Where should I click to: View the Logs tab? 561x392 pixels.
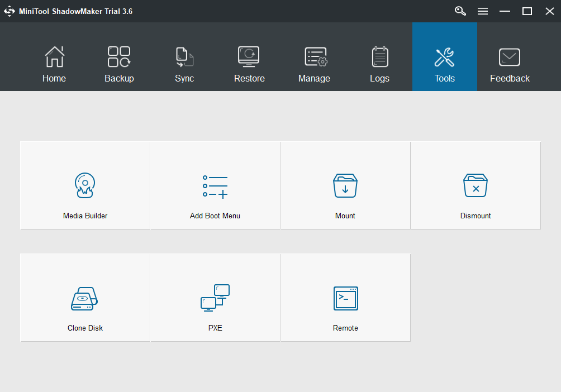379,57
